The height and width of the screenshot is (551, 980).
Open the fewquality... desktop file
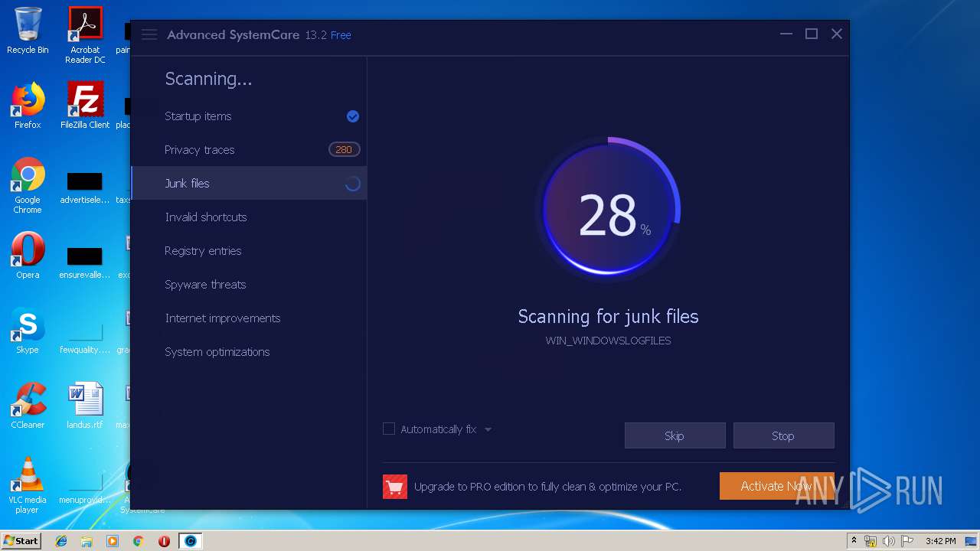coord(85,338)
